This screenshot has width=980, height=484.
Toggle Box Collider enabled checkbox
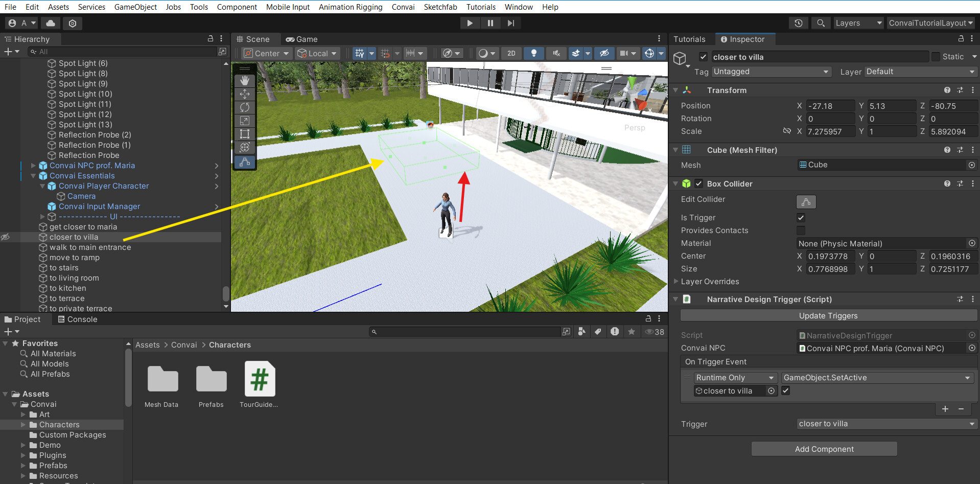(x=698, y=183)
